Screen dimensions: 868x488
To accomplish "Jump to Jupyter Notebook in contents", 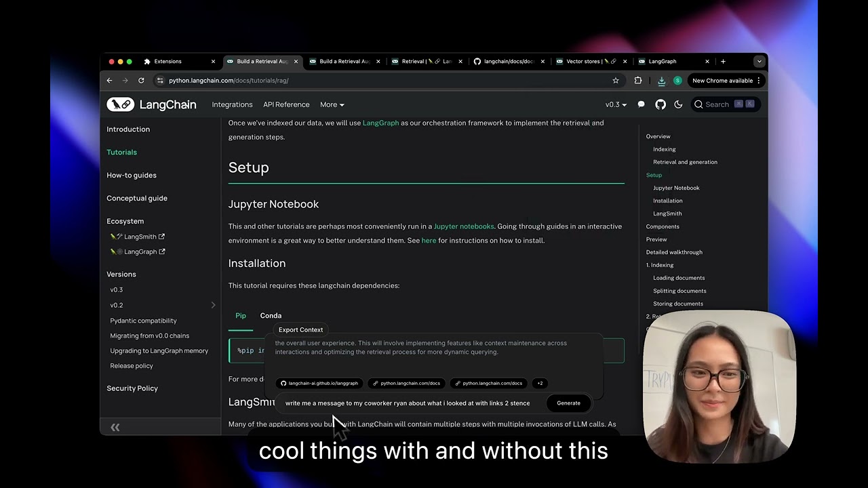I will click(676, 188).
